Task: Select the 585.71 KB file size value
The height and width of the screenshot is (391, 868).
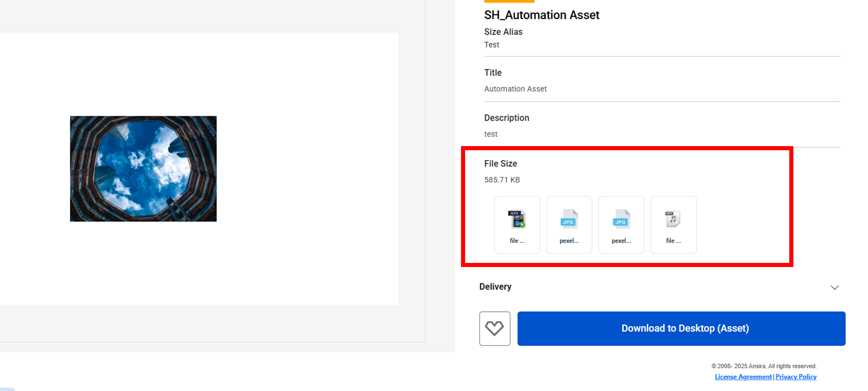Action: pyautogui.click(x=502, y=180)
